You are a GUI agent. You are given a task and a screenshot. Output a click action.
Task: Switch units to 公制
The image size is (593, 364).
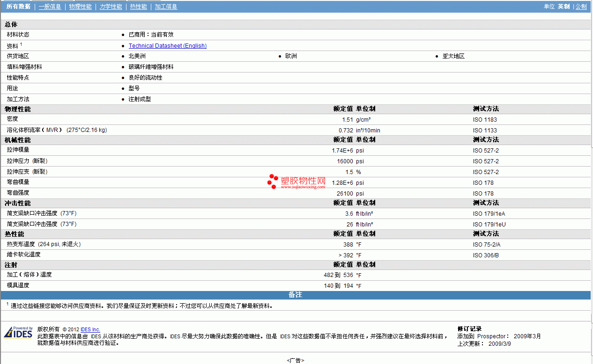pos(581,7)
